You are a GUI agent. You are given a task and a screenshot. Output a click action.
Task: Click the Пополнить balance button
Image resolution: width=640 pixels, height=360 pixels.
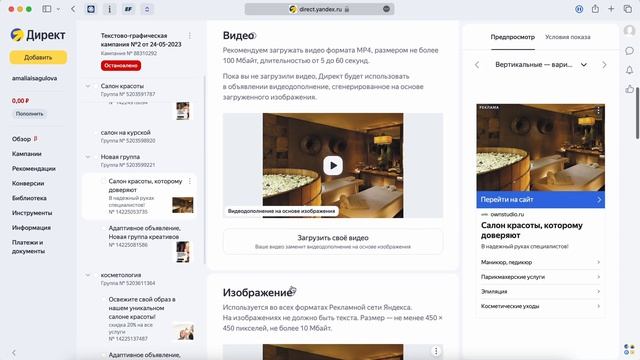[29, 114]
